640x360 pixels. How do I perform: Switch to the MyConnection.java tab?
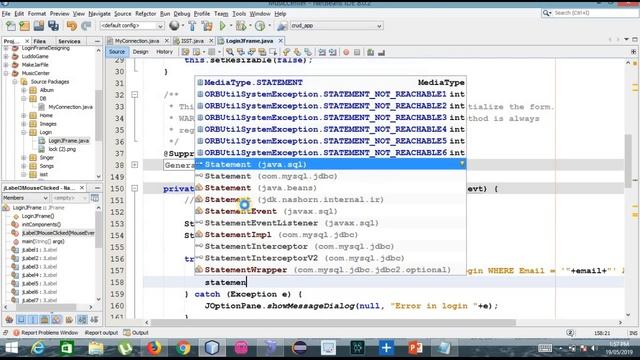tap(137, 41)
